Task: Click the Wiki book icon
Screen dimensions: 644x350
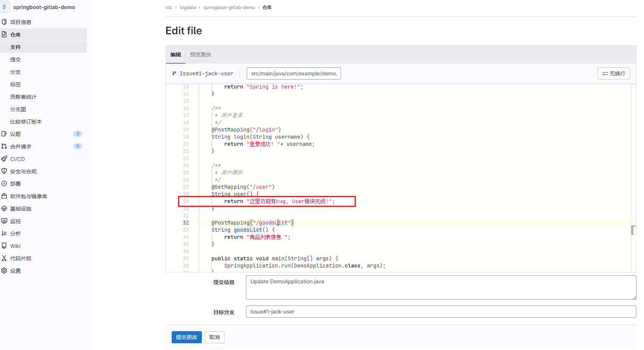Action: pyautogui.click(x=4, y=246)
